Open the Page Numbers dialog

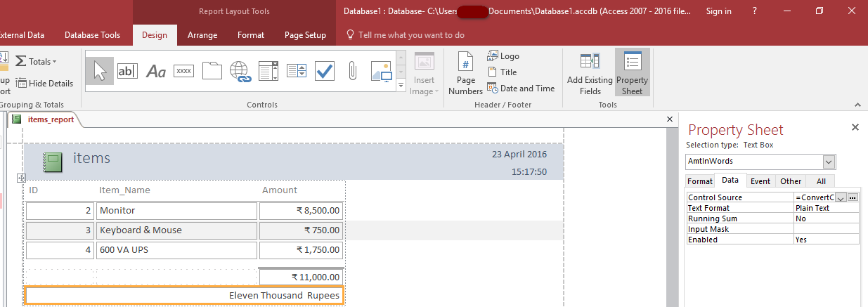point(465,73)
